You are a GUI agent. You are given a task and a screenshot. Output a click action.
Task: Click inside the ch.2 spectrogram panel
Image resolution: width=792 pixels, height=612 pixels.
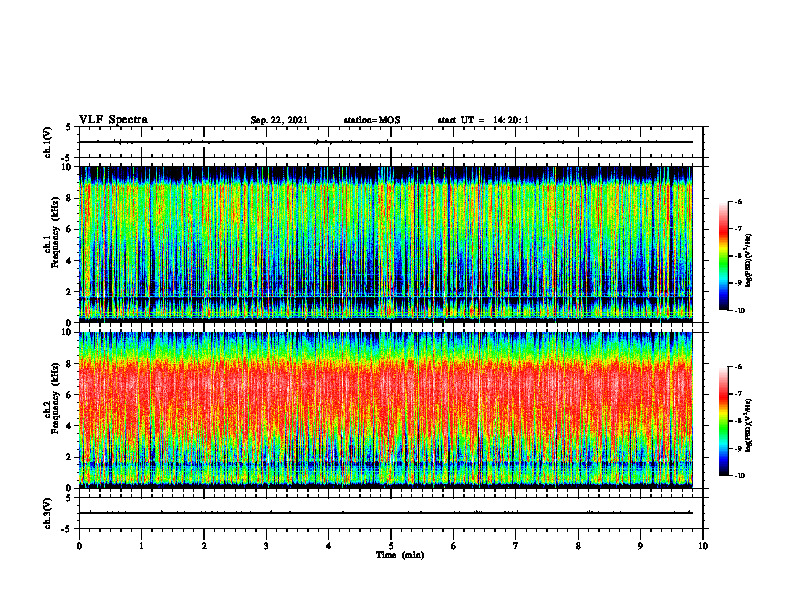386,410
